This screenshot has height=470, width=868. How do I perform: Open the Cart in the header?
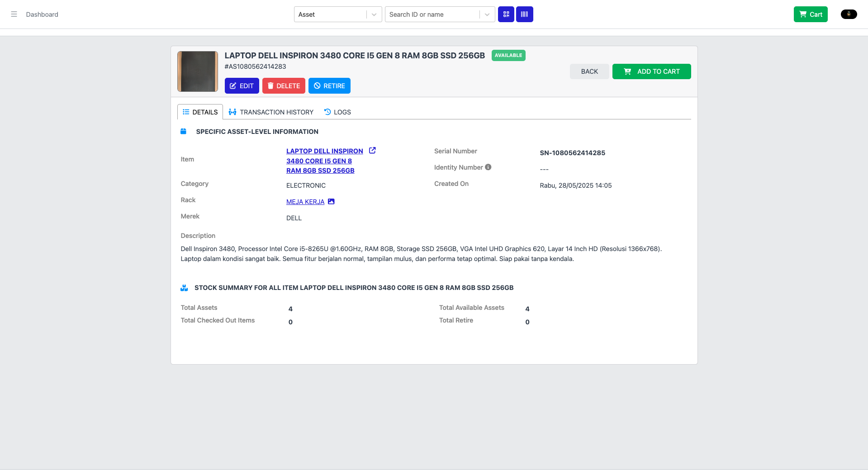pyautogui.click(x=811, y=14)
